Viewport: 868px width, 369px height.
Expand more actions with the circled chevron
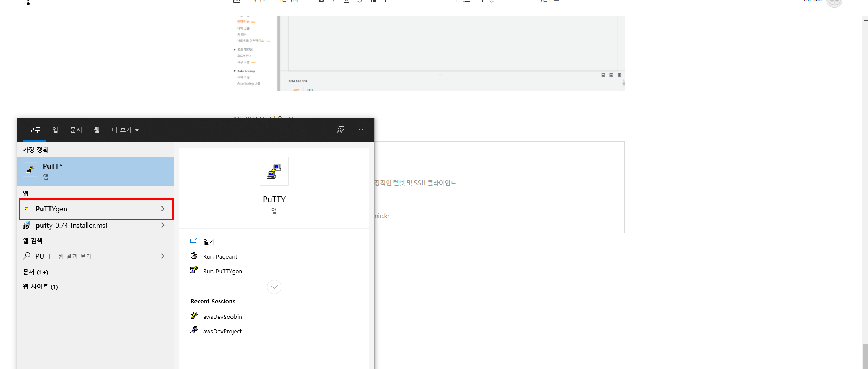[x=274, y=287]
